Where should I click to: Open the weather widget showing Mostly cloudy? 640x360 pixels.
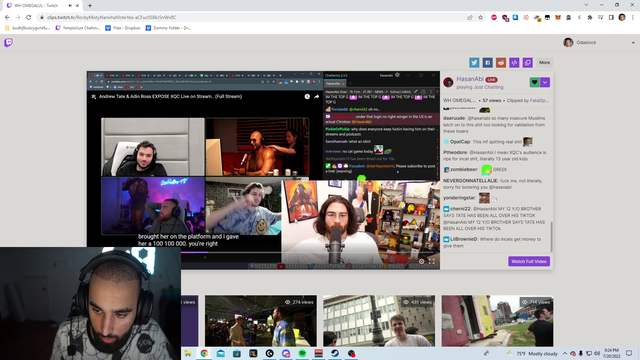tap(531, 353)
